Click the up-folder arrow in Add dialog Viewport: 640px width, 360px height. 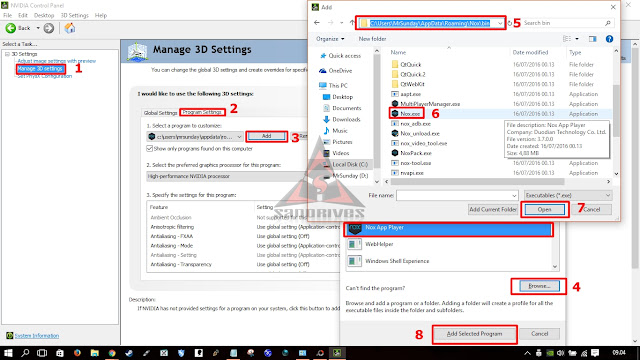click(352, 23)
